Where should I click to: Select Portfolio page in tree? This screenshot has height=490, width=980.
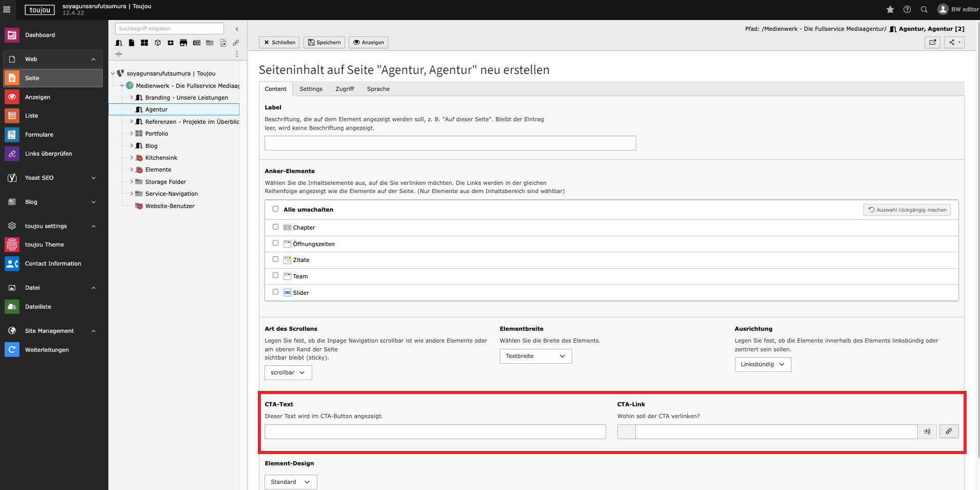click(x=157, y=134)
